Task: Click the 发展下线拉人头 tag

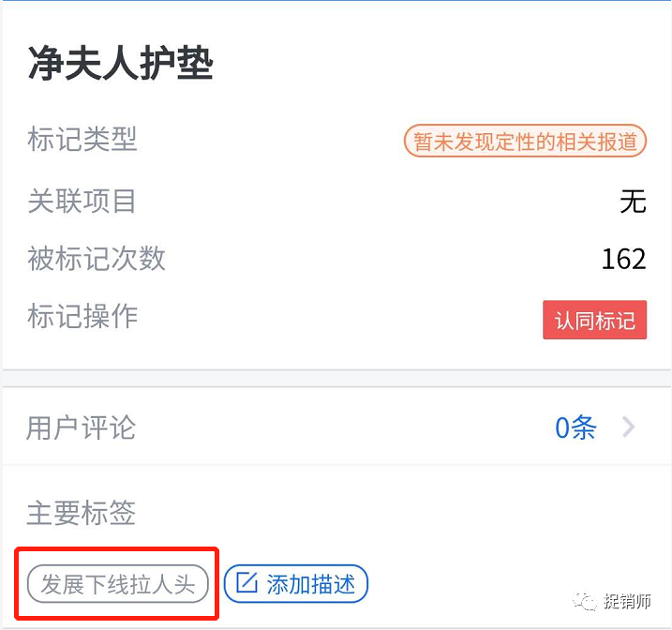Action: point(117,585)
